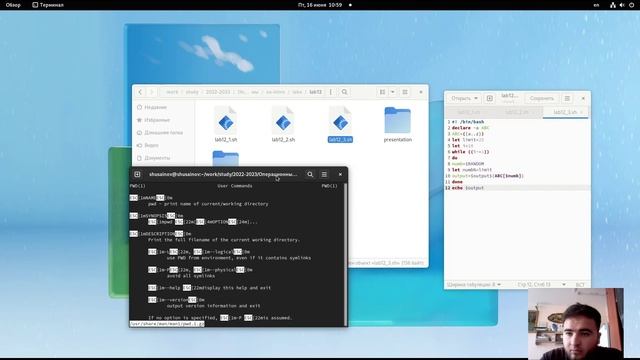
Task: Open the path bar options menu in Files
Action: click(x=331, y=92)
